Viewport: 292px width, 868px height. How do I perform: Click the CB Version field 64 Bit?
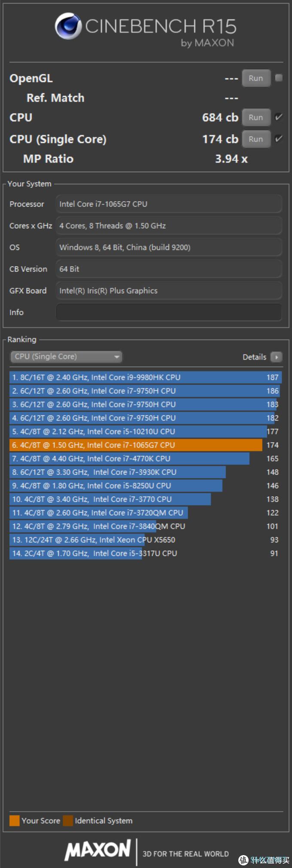pyautogui.click(x=169, y=269)
